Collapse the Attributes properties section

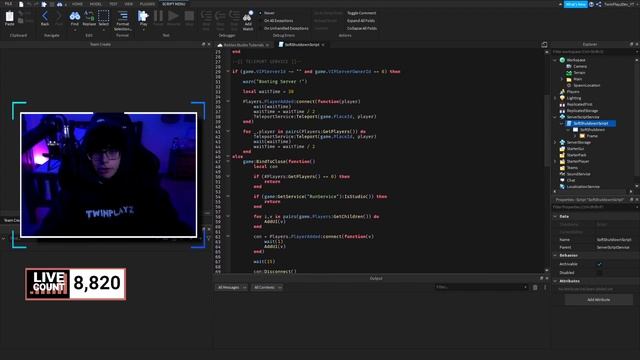(555, 281)
